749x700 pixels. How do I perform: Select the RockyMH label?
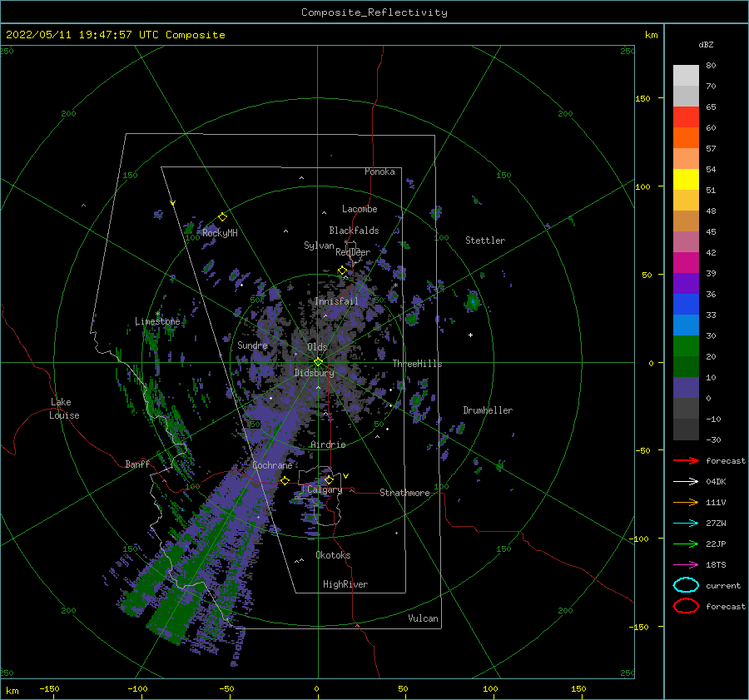pyautogui.click(x=220, y=233)
